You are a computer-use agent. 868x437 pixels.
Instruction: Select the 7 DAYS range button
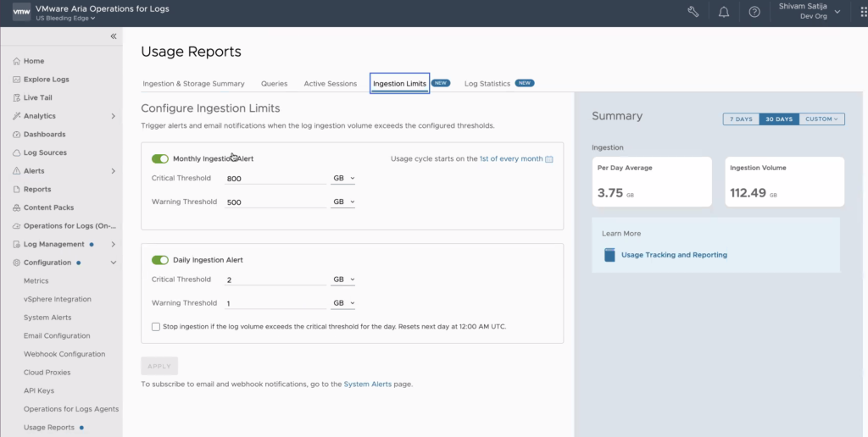(741, 119)
